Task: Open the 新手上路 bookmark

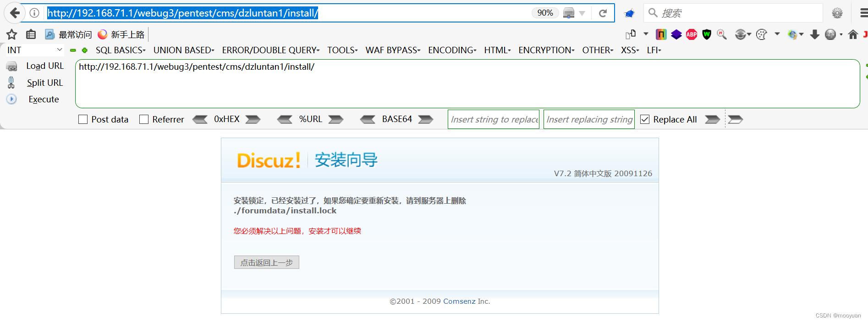Action: tap(121, 34)
